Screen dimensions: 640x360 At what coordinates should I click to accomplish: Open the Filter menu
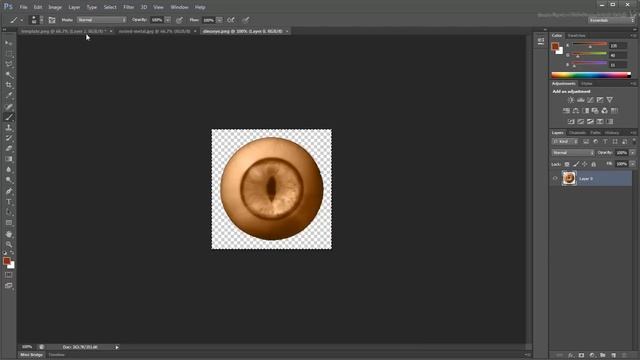pyautogui.click(x=129, y=7)
